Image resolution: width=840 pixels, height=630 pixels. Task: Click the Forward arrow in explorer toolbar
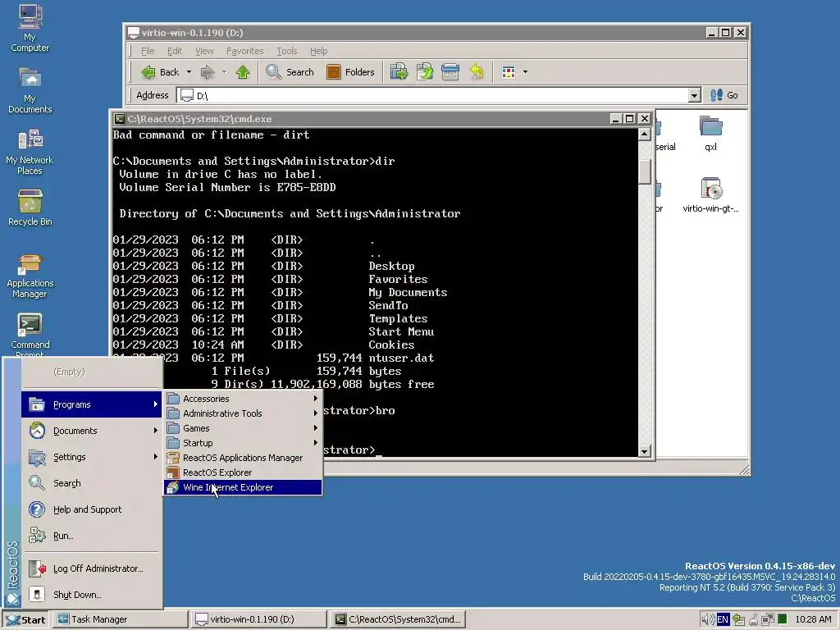point(208,72)
